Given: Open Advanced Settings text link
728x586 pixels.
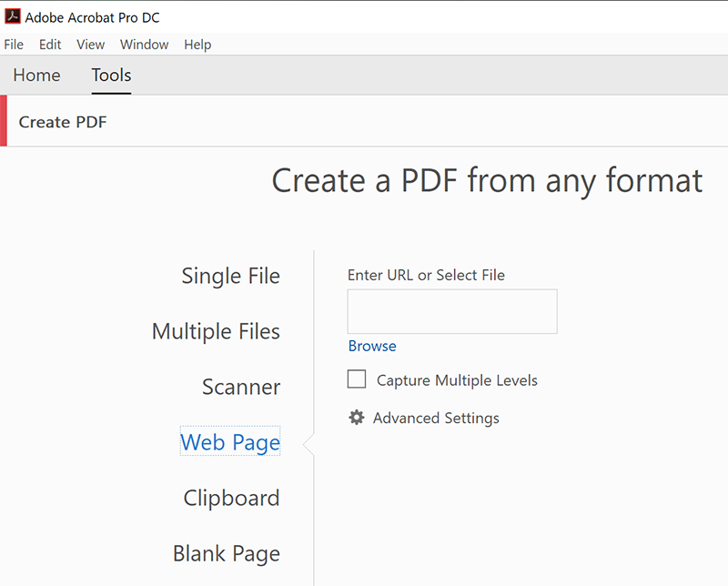Looking at the screenshot, I should (x=436, y=418).
